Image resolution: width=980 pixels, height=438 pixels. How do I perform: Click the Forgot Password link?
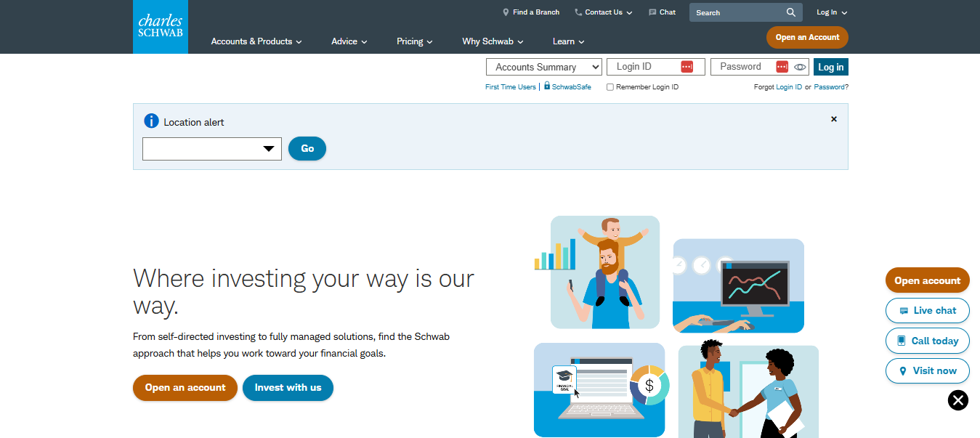pos(830,87)
